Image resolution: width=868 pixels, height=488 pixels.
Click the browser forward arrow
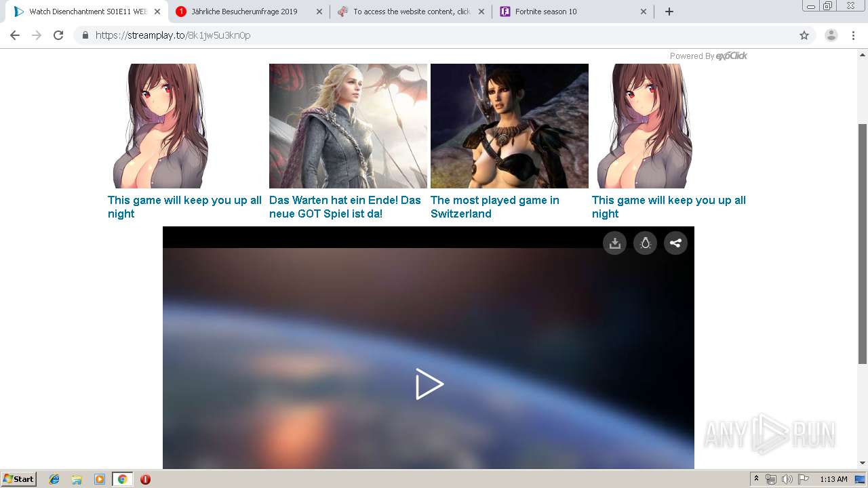37,35
